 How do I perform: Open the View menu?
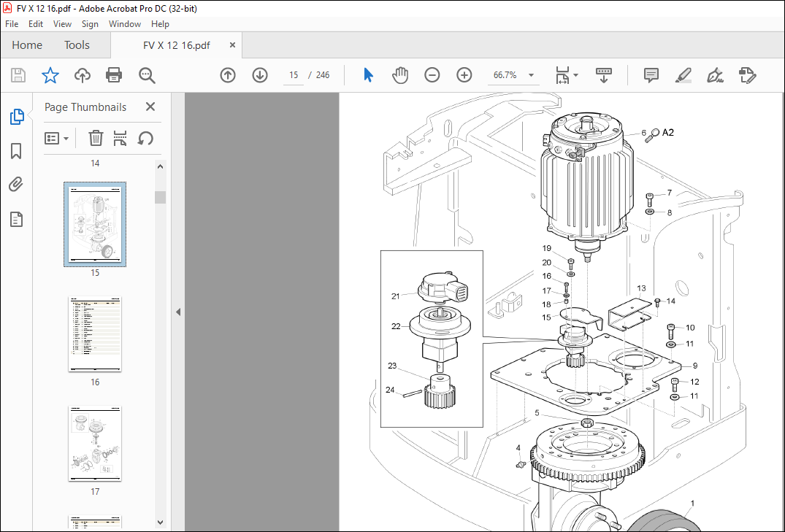(63, 24)
